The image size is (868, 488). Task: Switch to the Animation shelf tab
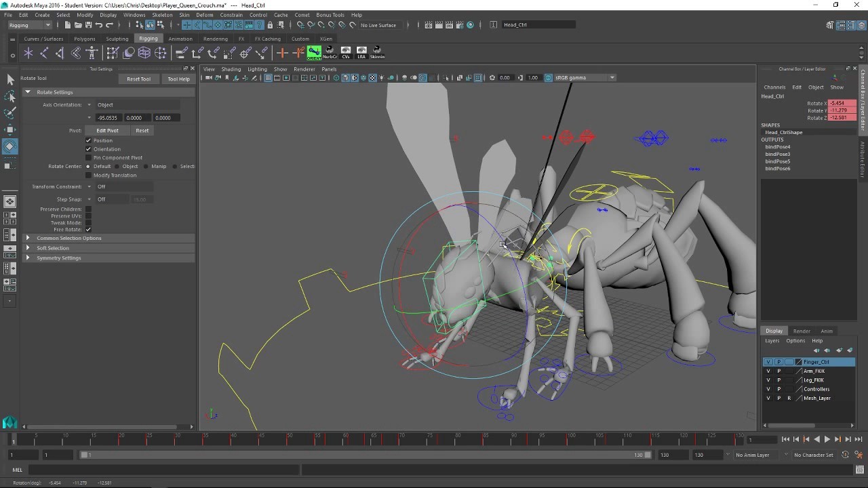(180, 39)
